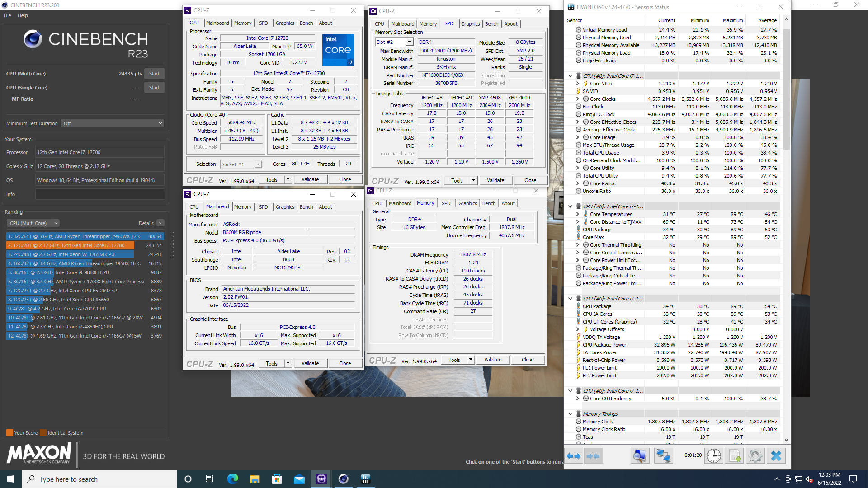The image size is (868, 488).
Task: Click Cinebench Info input field
Action: pyautogui.click(x=100, y=194)
